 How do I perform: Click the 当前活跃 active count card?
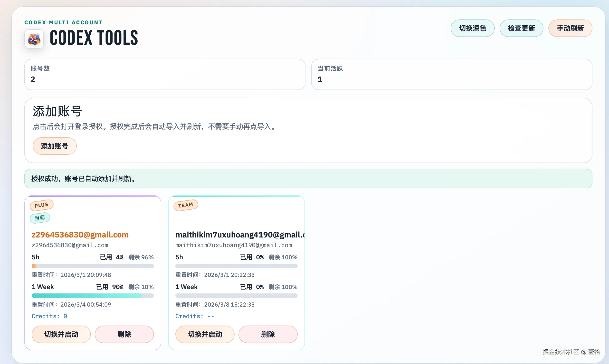click(x=451, y=74)
